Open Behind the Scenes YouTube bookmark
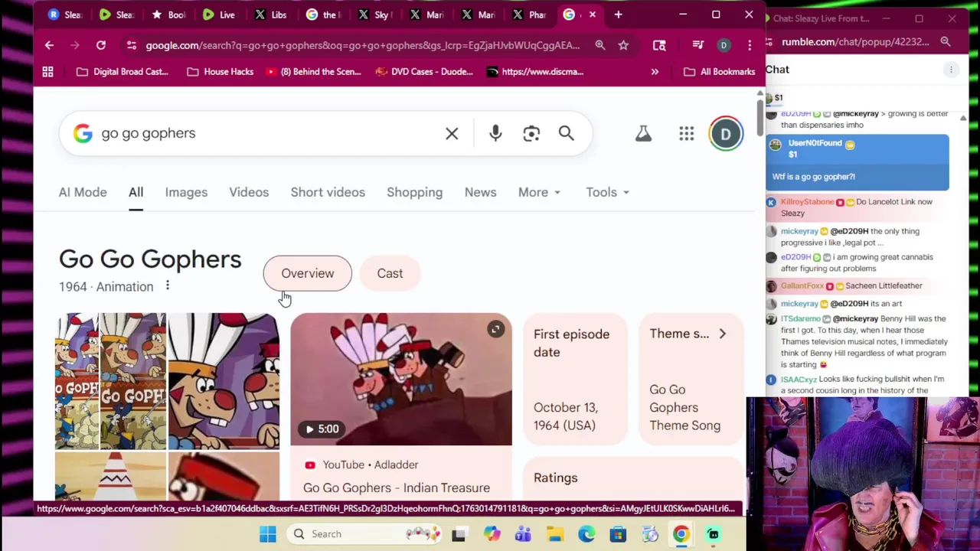 [313, 72]
